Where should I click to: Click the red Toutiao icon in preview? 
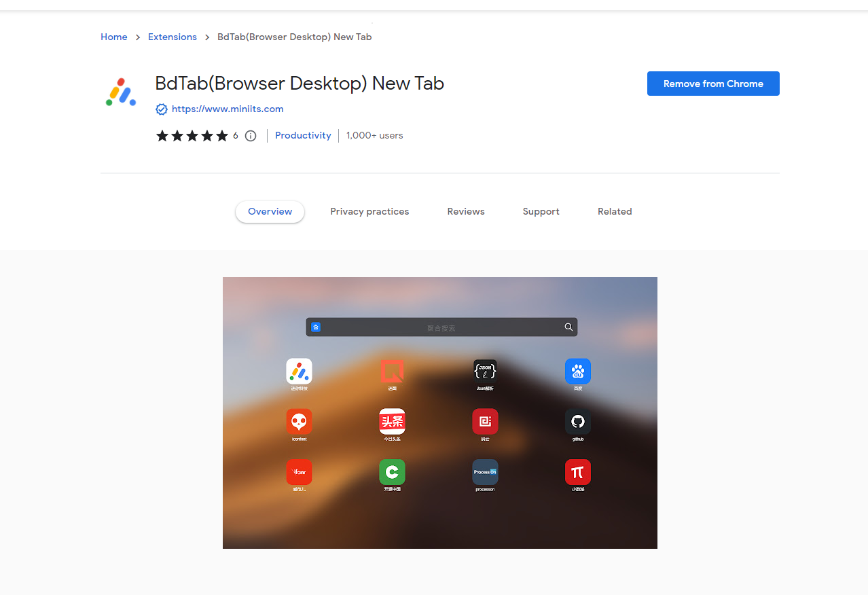392,422
